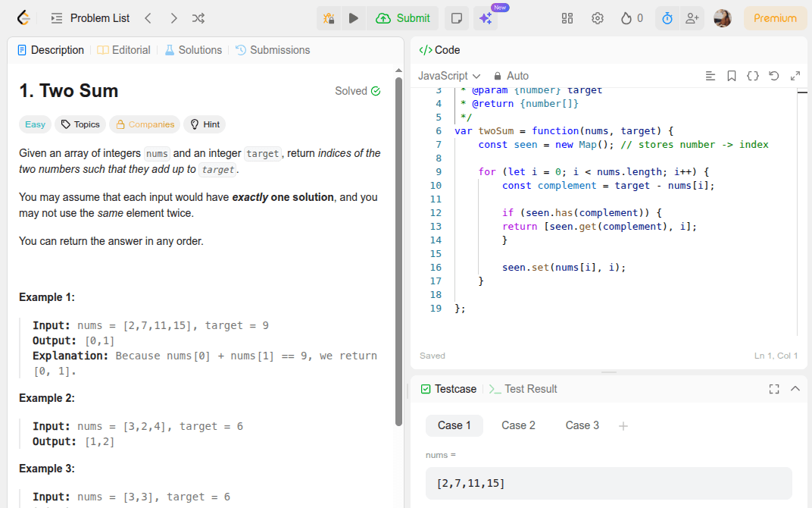The width and height of the screenshot is (812, 508).
Task: Expand the Hint tag
Action: pos(205,124)
